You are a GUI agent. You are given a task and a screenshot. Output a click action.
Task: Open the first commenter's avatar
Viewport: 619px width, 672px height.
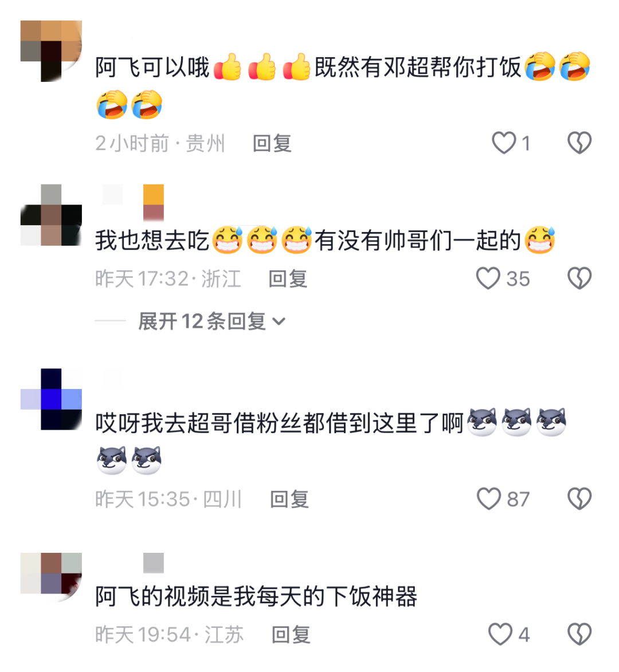coord(51,51)
